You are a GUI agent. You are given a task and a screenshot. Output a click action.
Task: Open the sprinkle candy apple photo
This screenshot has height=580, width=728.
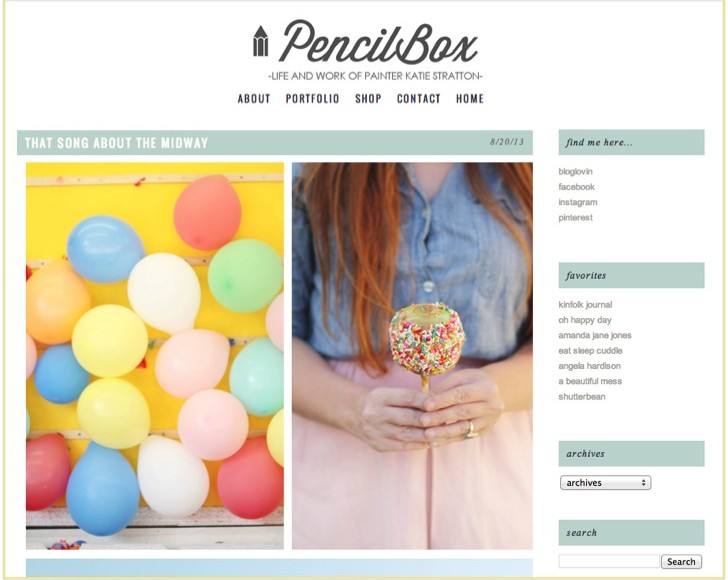pyautogui.click(x=412, y=356)
